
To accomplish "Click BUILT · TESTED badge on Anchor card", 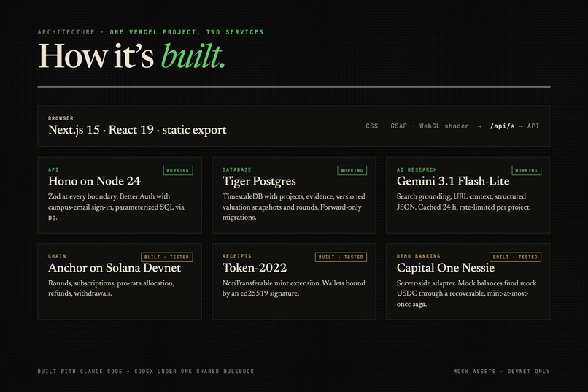I will point(167,258).
